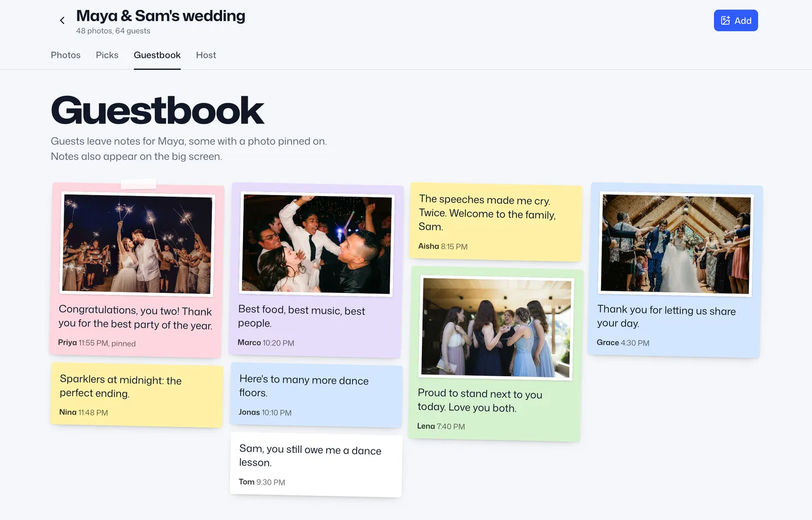Viewport: 812px width, 520px height.
Task: Click the "Priya 11:55 PM, pinned" byline
Action: pos(96,343)
